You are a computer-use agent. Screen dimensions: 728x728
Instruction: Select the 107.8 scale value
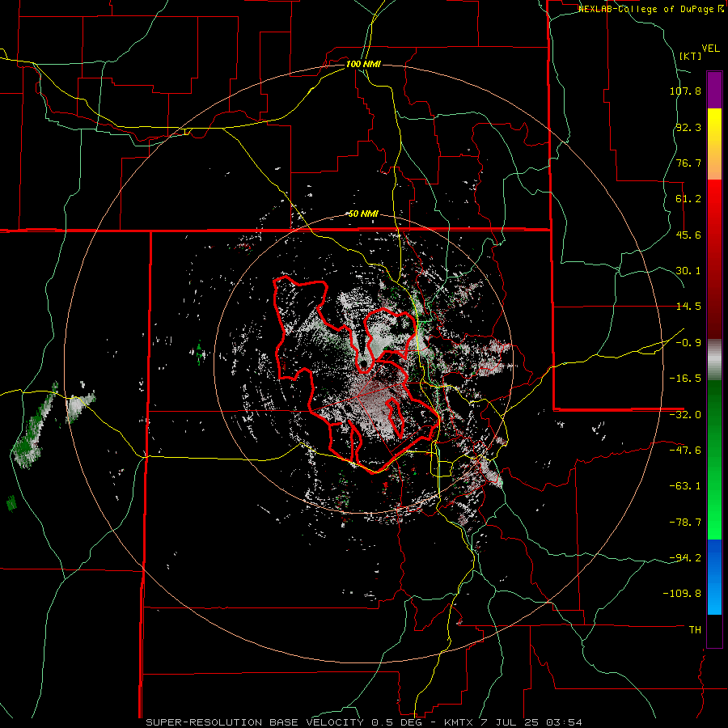[x=685, y=91]
